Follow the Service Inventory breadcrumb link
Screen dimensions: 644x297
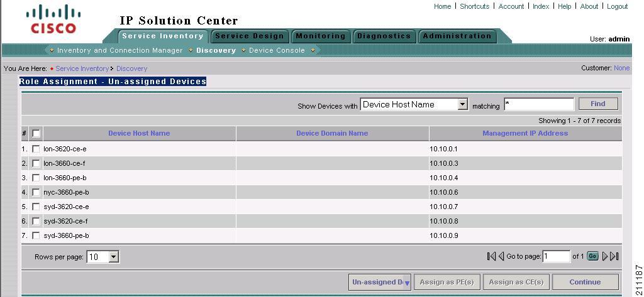tap(82, 68)
